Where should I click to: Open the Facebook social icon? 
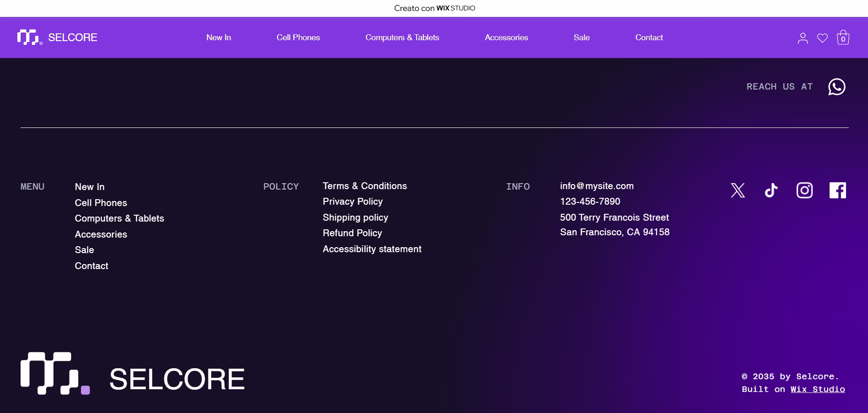[838, 190]
